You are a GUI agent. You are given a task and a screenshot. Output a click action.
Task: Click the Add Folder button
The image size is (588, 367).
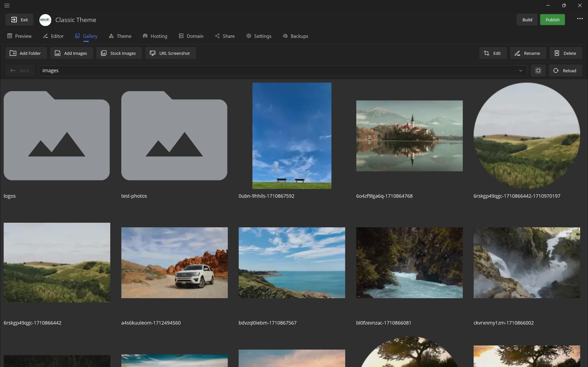[x=26, y=53]
